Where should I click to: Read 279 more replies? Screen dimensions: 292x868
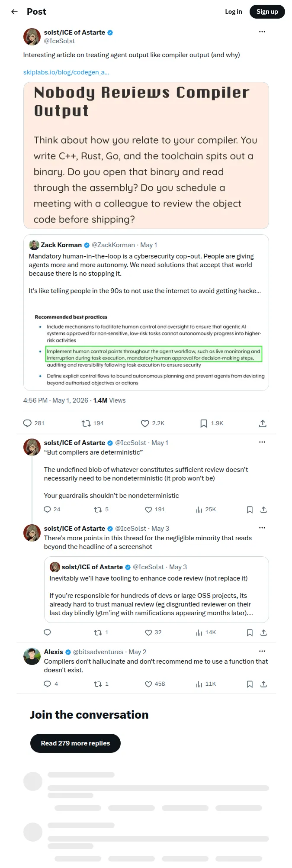pyautogui.click(x=75, y=743)
